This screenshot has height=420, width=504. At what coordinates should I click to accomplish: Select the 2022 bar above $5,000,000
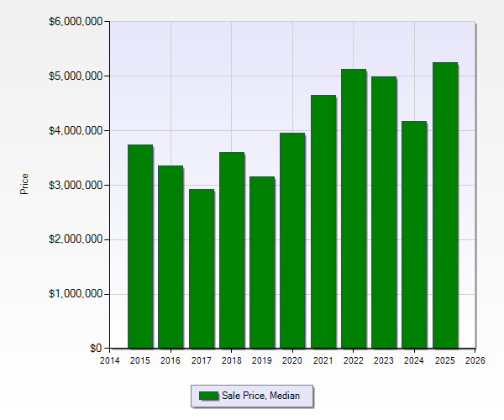tap(354, 208)
